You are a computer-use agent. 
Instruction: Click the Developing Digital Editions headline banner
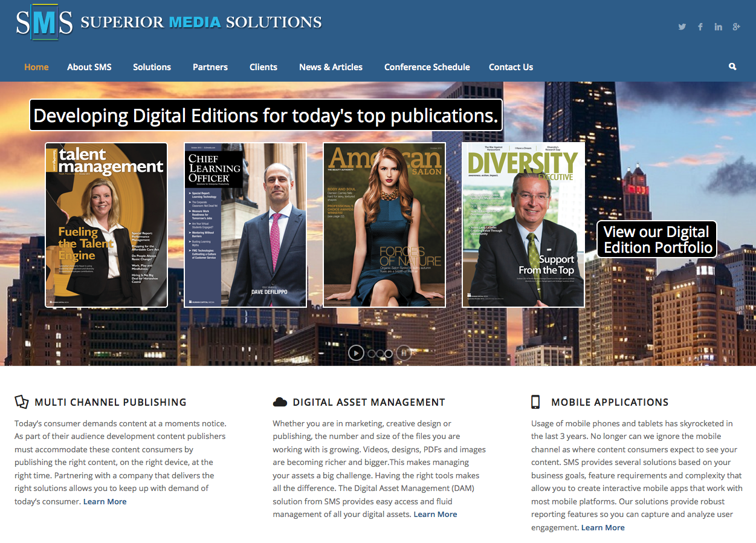coord(267,115)
